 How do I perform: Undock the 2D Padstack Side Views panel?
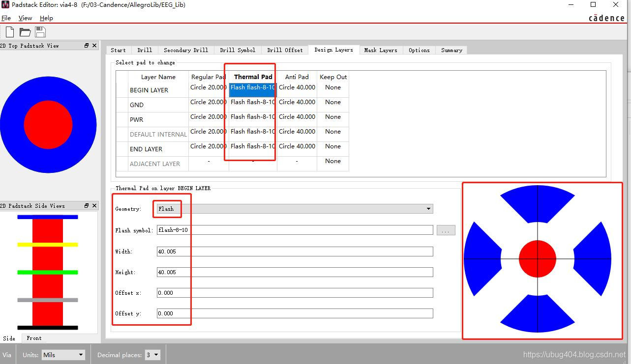coord(87,206)
